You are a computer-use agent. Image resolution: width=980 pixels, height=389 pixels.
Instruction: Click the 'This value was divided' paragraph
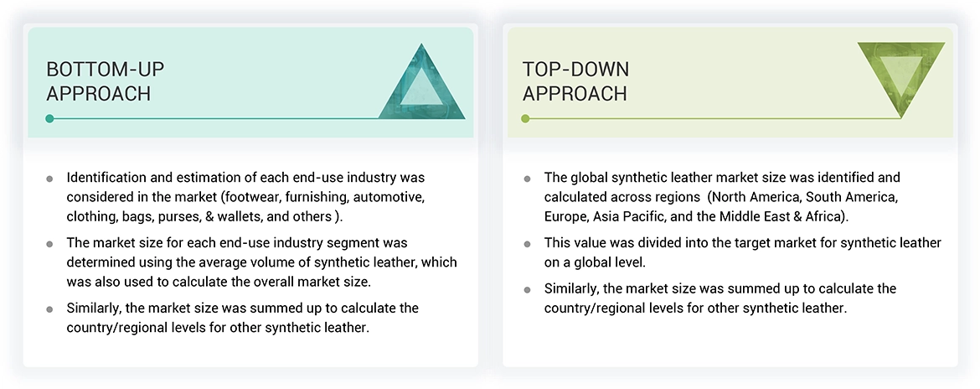pyautogui.click(x=742, y=253)
